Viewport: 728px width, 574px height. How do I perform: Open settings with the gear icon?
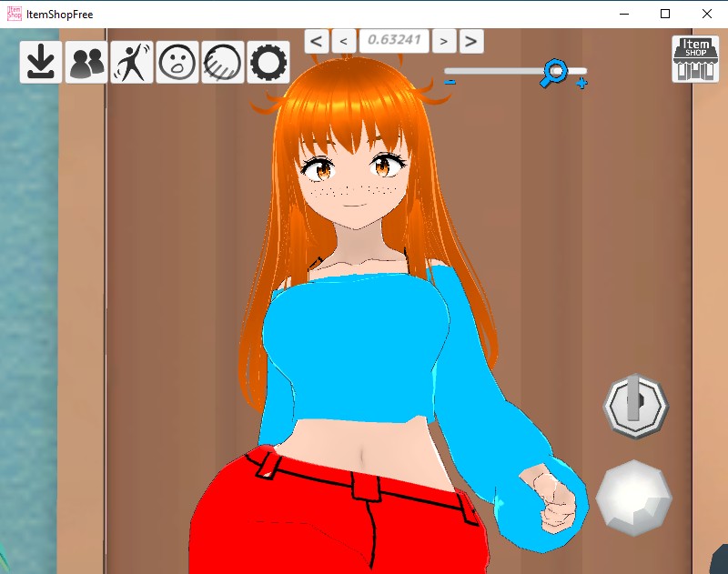[268, 62]
